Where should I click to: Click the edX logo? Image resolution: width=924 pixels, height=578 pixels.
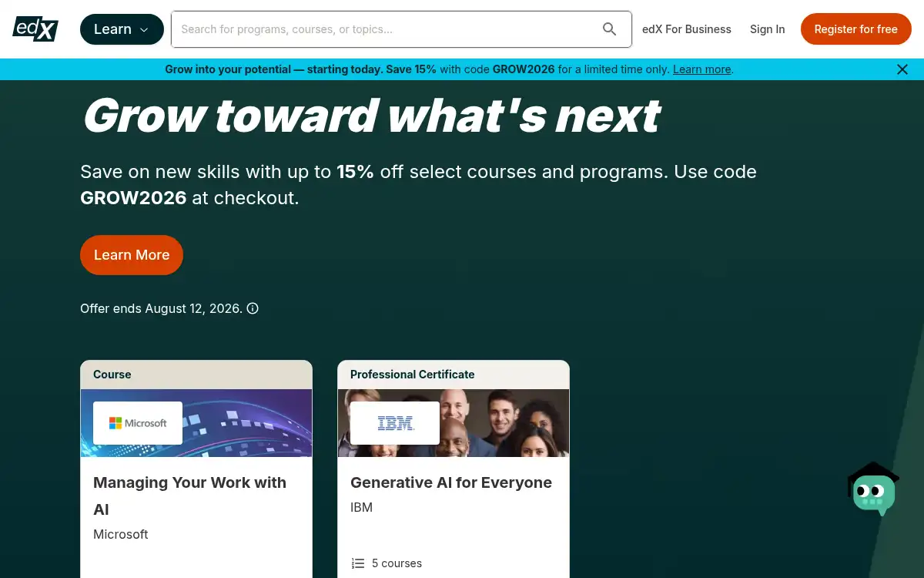click(35, 29)
